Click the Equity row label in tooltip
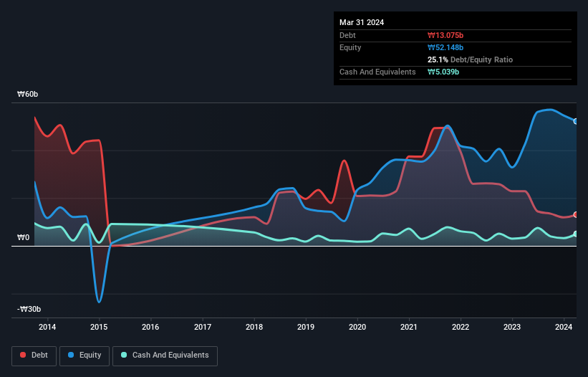 (x=350, y=47)
